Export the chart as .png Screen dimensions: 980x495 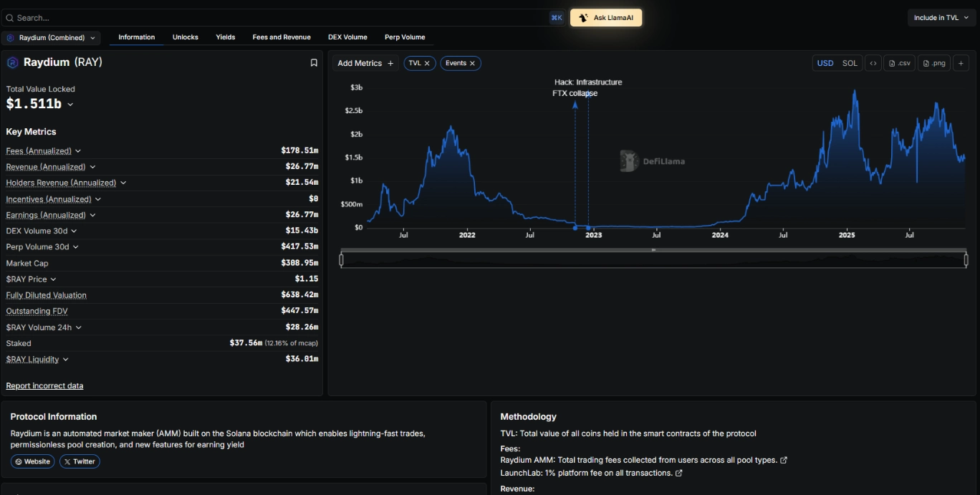pyautogui.click(x=933, y=63)
